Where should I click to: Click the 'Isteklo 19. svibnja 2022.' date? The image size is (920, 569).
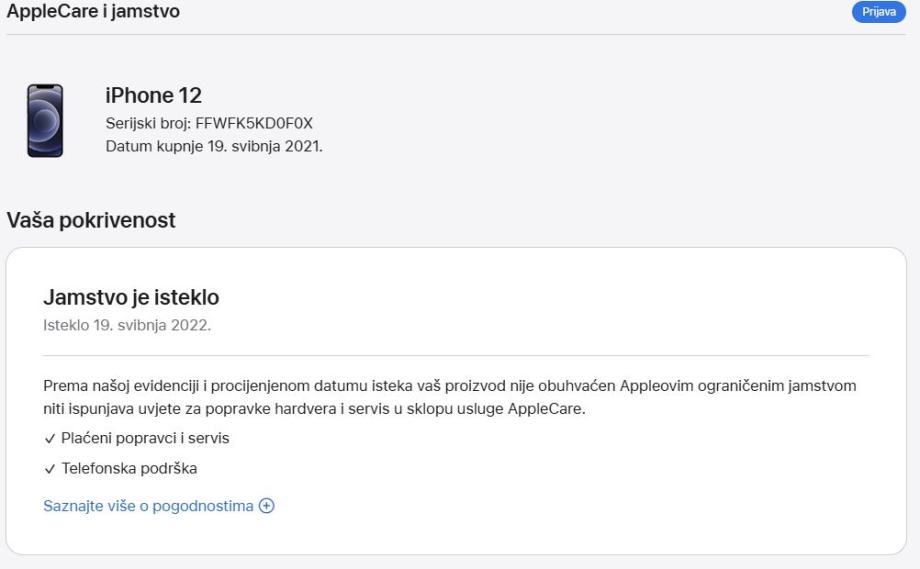[128, 325]
